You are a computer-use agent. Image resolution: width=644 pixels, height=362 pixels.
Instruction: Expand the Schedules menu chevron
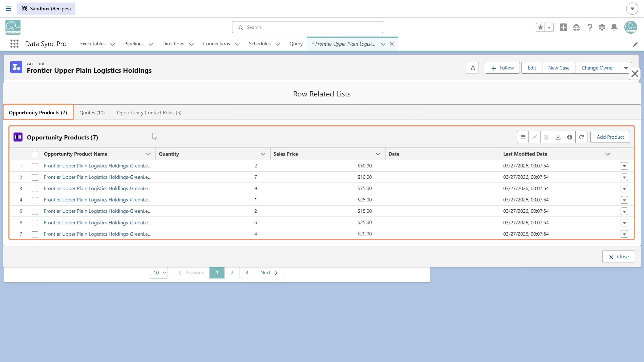(278, 44)
